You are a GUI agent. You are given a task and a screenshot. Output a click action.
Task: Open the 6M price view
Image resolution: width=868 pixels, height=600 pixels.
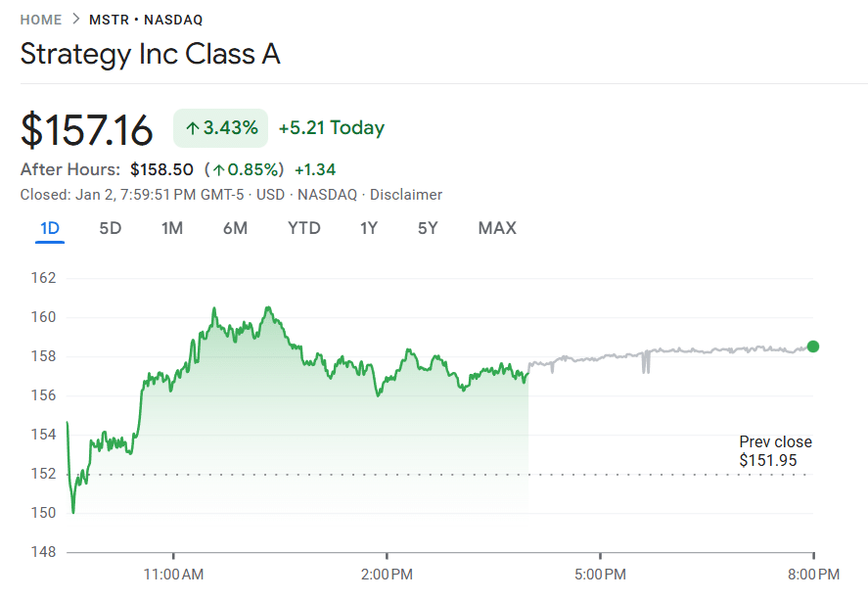click(235, 228)
